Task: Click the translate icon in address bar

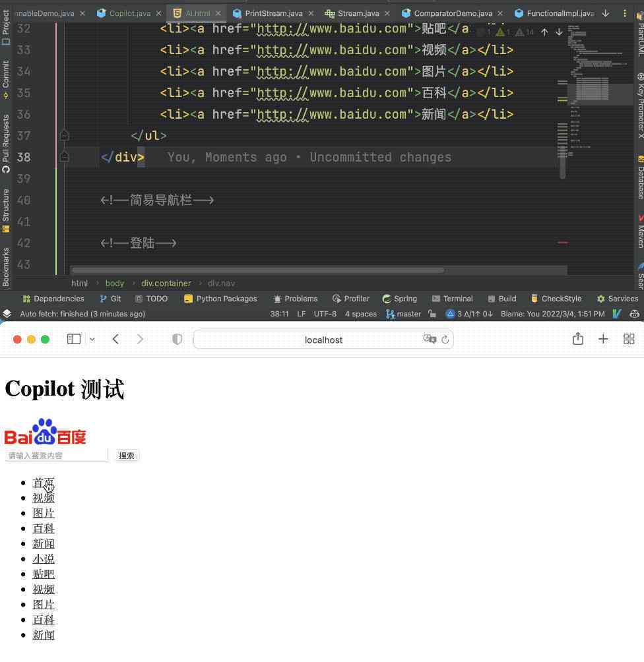Action: 430,339
